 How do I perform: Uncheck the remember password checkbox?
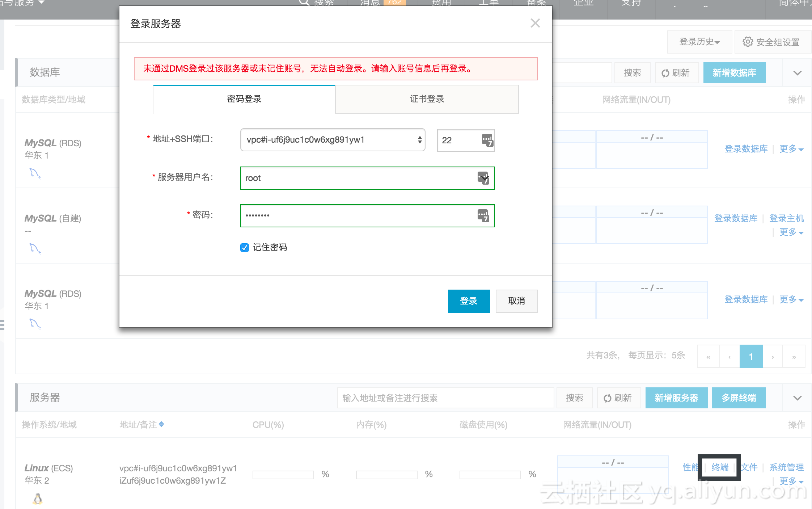(245, 248)
